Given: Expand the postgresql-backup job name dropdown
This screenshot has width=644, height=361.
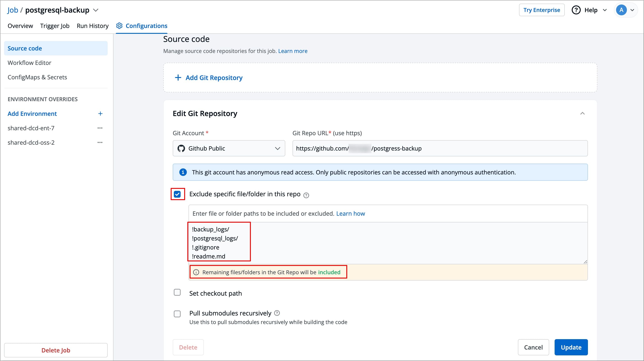Looking at the screenshot, I should coord(96,10).
